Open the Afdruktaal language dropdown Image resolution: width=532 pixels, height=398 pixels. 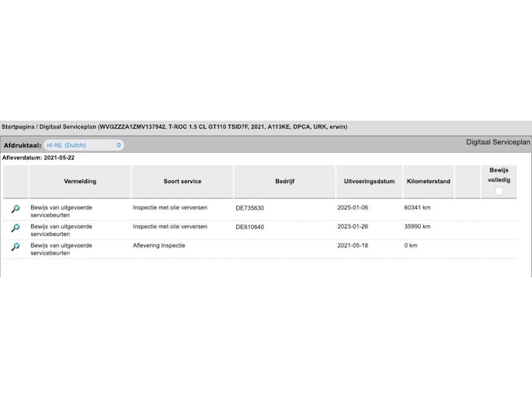[x=83, y=145]
